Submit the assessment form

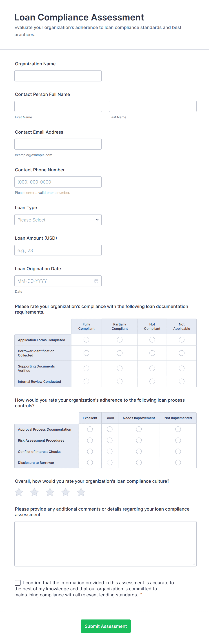coord(105,626)
